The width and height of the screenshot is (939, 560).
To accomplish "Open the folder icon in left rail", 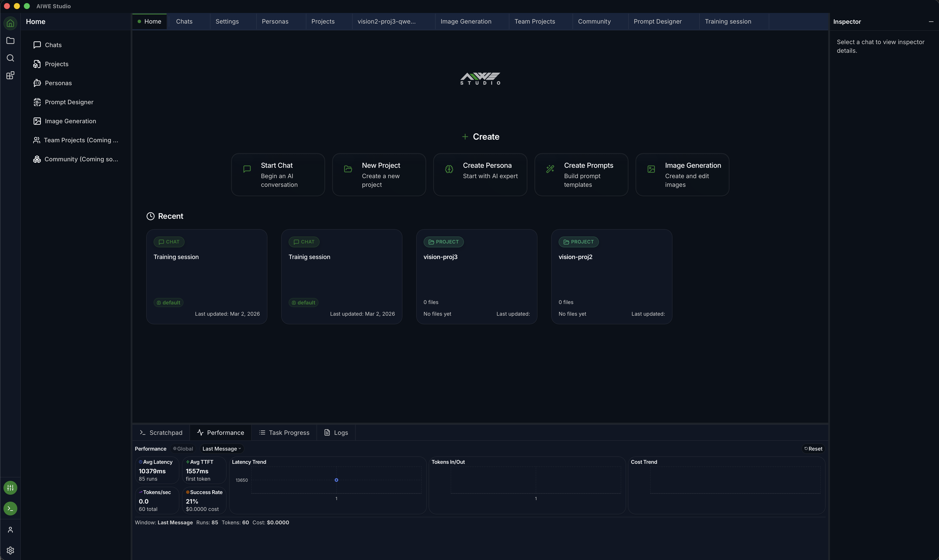I will point(10,40).
